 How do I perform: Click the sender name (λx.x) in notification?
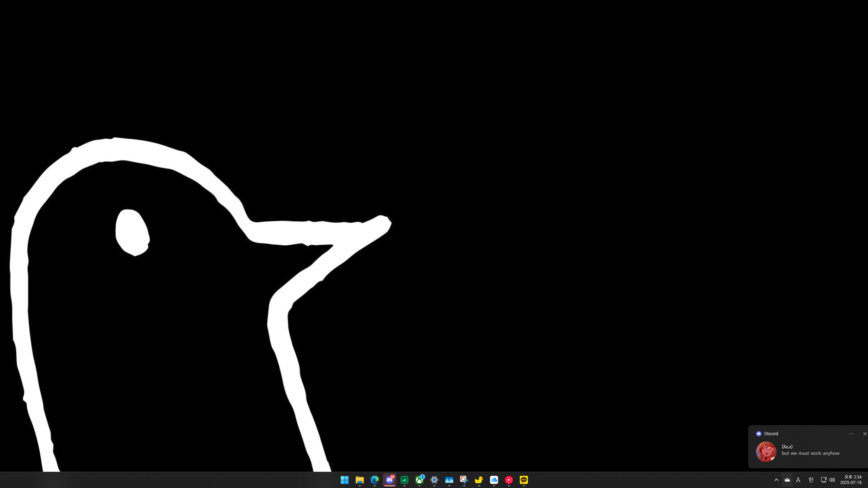787,447
